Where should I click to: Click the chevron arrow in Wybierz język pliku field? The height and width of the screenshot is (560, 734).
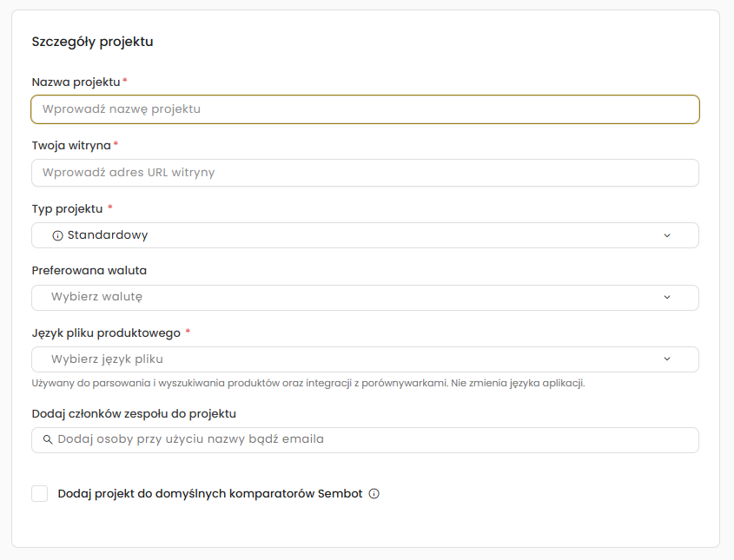pos(667,359)
